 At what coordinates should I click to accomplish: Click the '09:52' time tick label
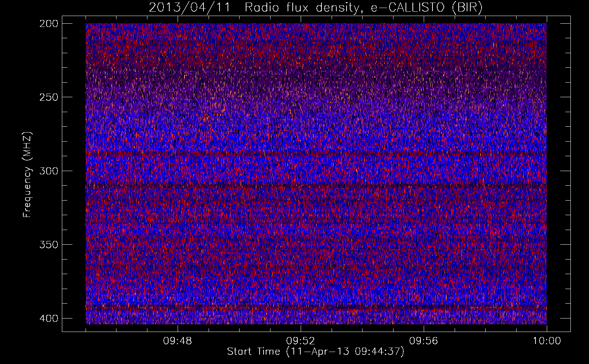tap(301, 341)
